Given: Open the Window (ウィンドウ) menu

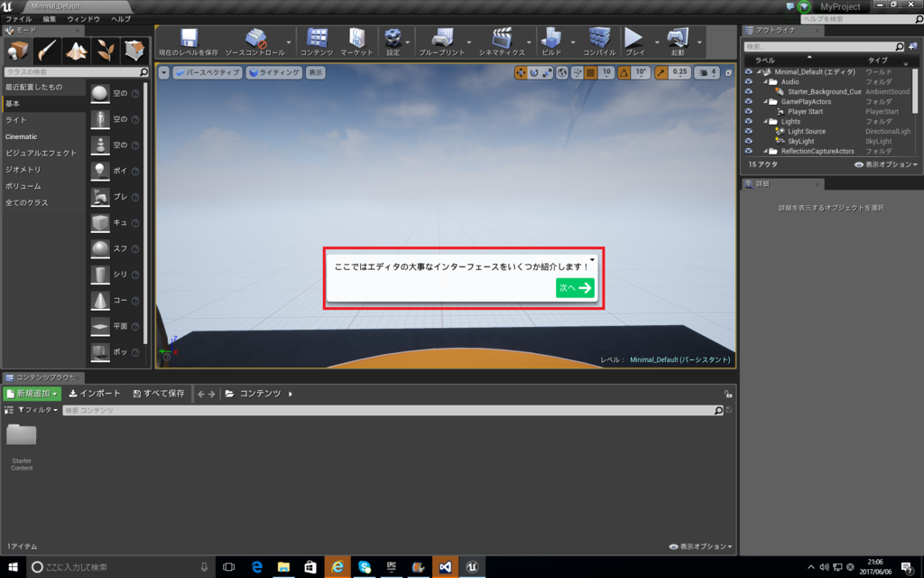Looking at the screenshot, I should (83, 19).
